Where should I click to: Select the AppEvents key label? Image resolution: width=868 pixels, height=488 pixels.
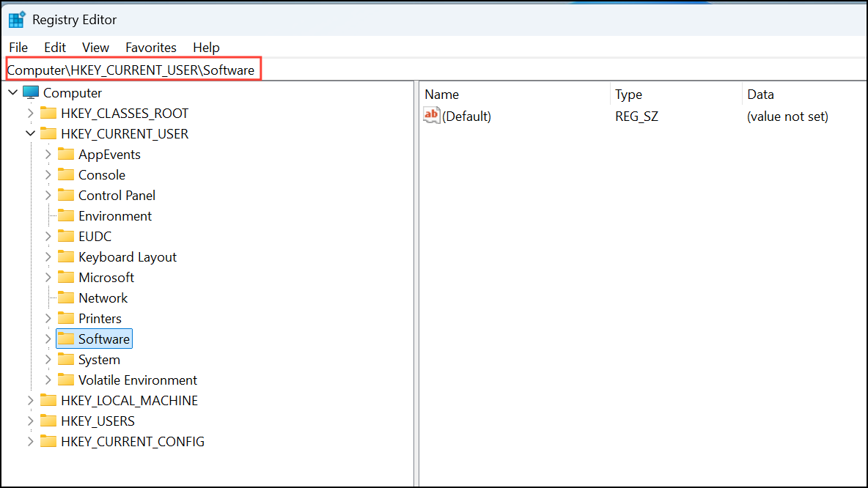point(109,155)
